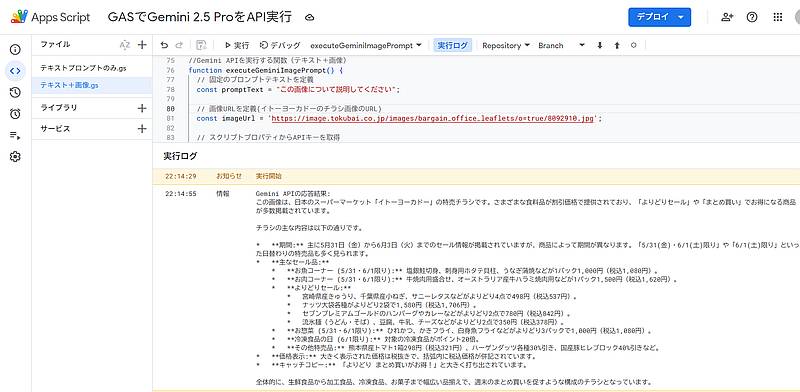Viewport: 800px width, 392px height.
Task: Open the デプロイ deploy dropdown button
Action: click(659, 17)
